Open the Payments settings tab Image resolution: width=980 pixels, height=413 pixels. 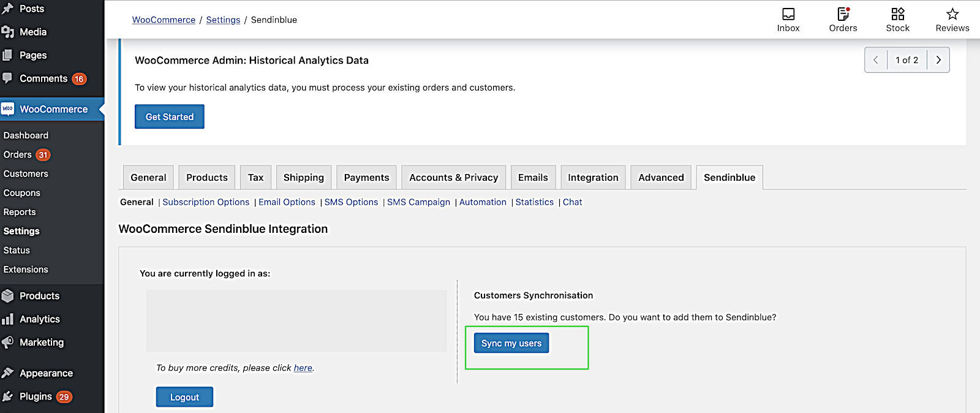click(x=366, y=177)
